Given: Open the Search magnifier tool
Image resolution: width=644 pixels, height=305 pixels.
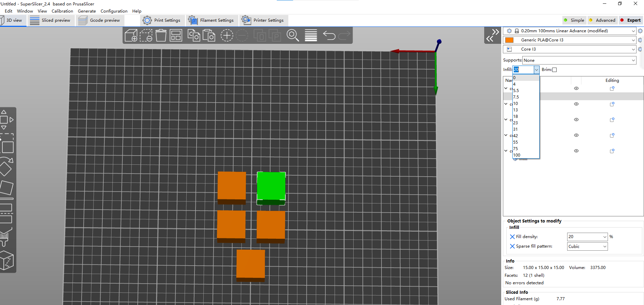Looking at the screenshot, I should point(292,35).
